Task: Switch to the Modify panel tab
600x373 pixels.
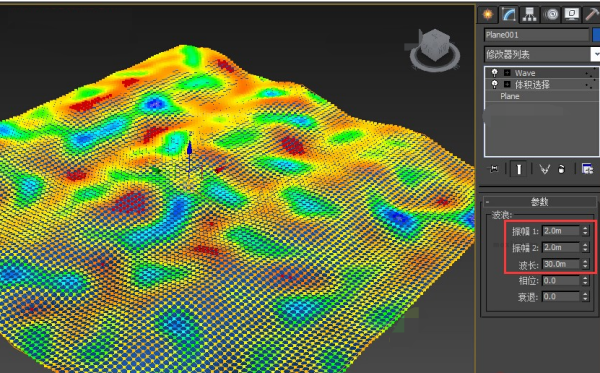Action: [509, 15]
